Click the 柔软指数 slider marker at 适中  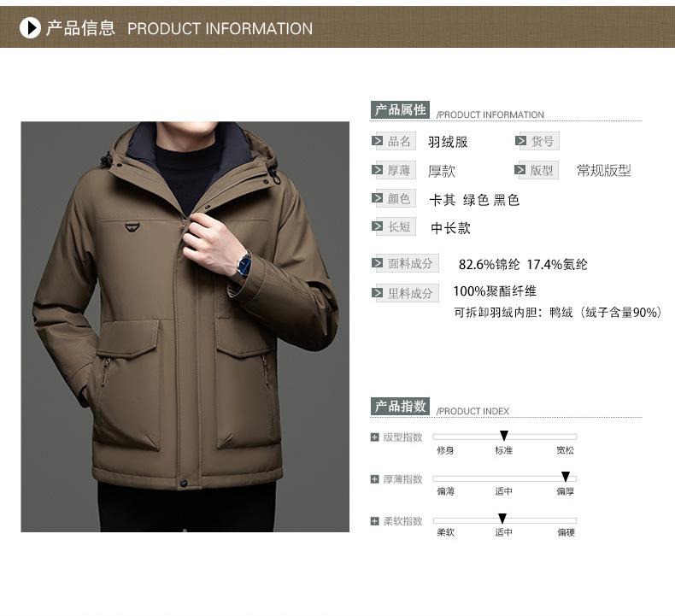(x=502, y=519)
